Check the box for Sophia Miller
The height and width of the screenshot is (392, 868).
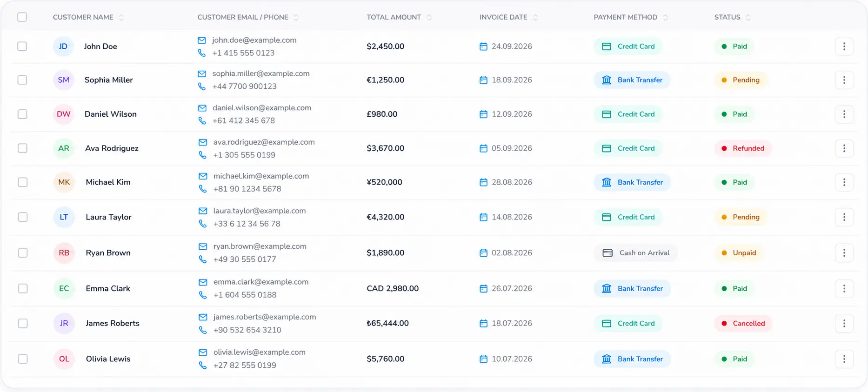22,80
